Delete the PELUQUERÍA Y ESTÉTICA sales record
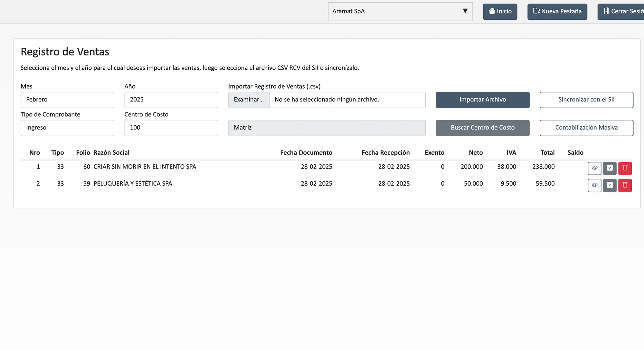The width and height of the screenshot is (644, 350). 625,185
